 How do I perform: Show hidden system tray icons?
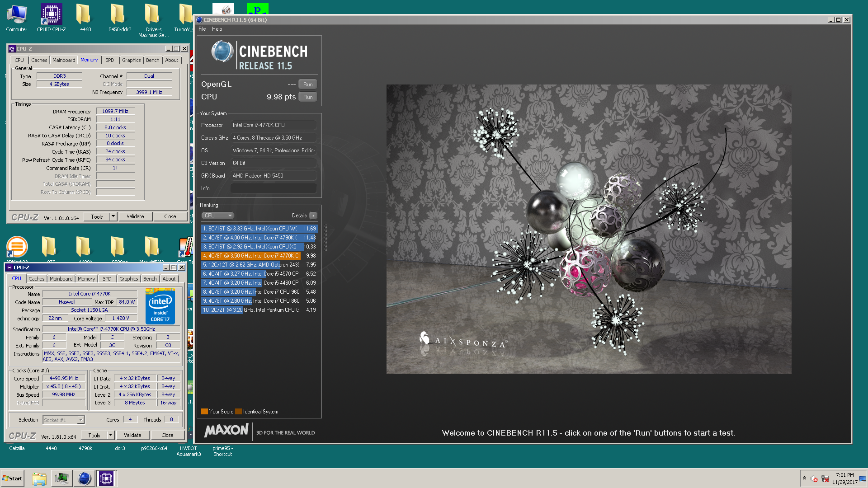pos(804,478)
